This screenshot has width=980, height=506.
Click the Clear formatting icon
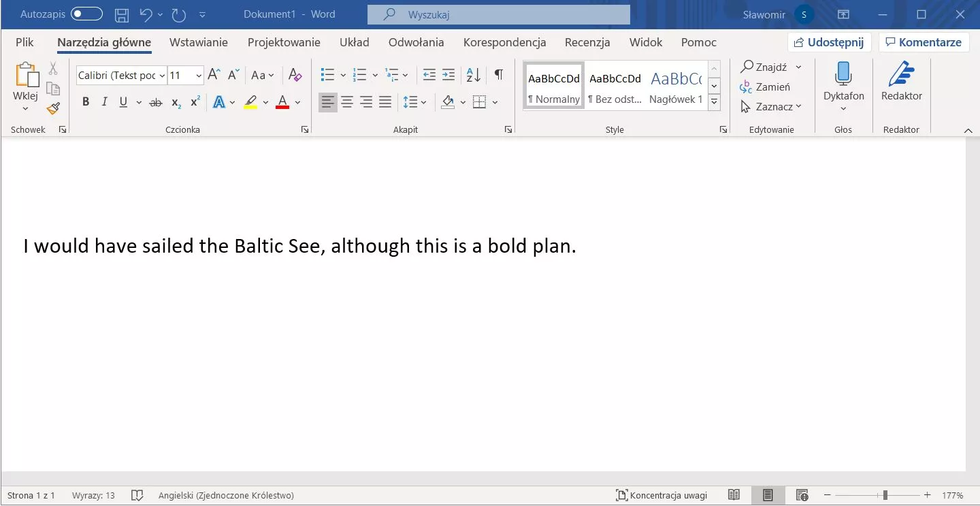coord(295,75)
